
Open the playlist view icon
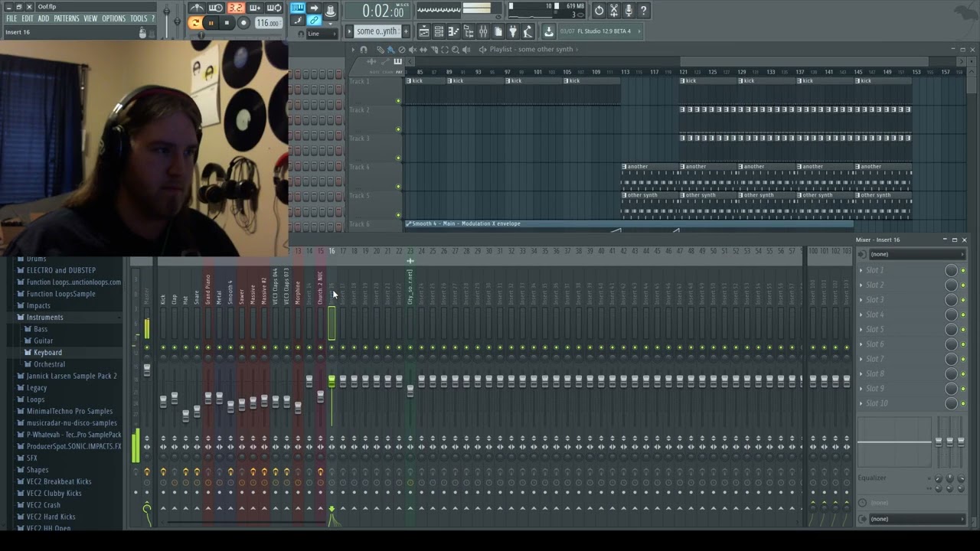[x=424, y=31]
